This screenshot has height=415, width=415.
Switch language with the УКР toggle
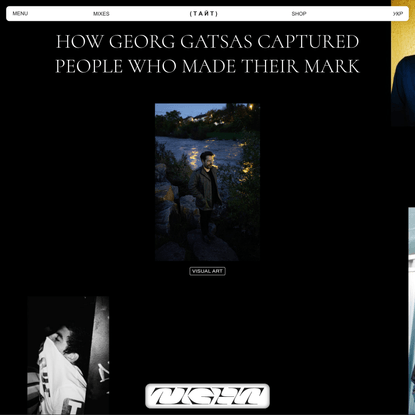(x=398, y=14)
